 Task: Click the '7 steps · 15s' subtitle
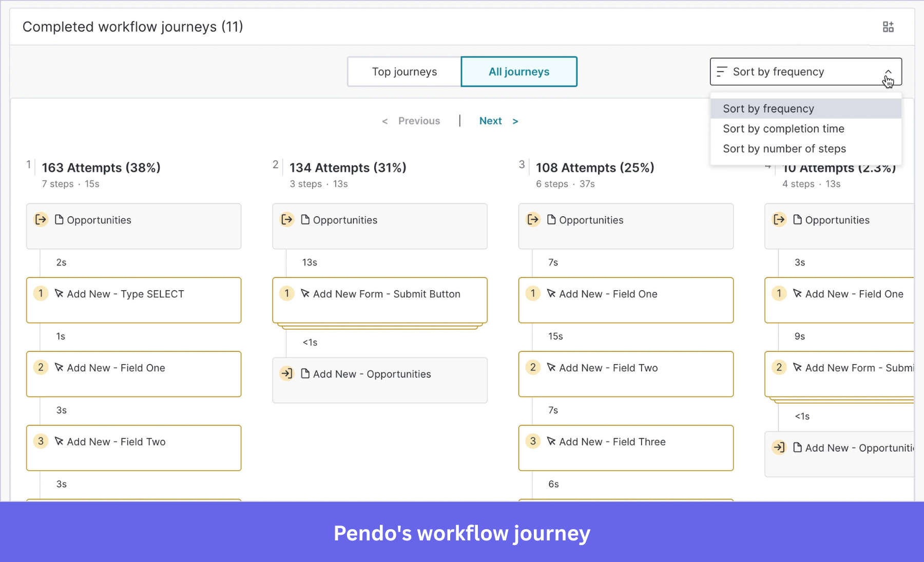[x=70, y=184]
